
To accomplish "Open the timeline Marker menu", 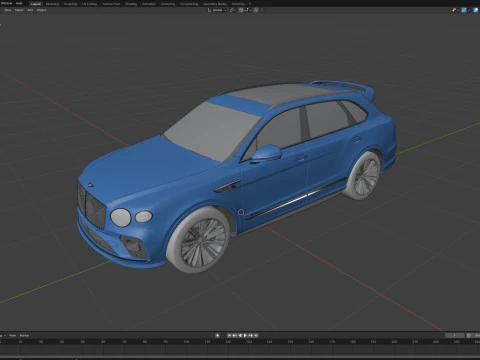I will point(24,335).
